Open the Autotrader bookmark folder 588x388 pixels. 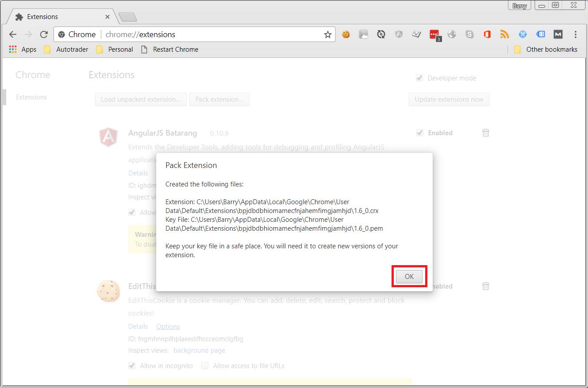66,49
